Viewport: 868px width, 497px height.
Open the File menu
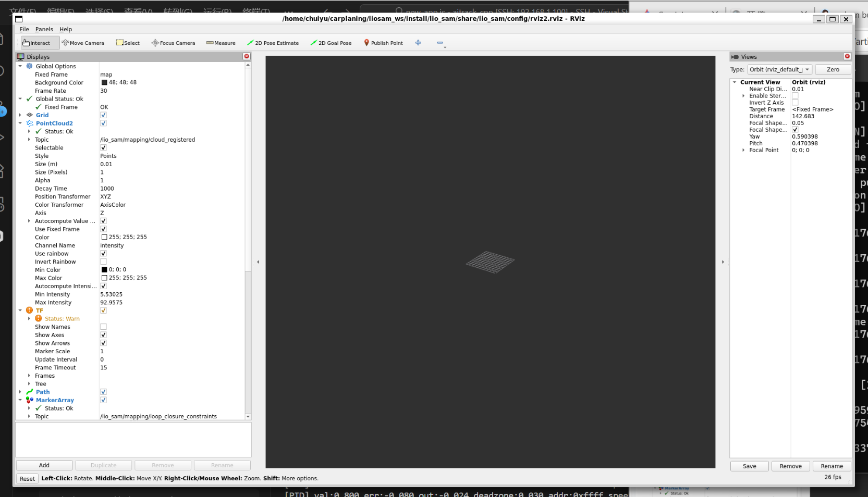(24, 30)
